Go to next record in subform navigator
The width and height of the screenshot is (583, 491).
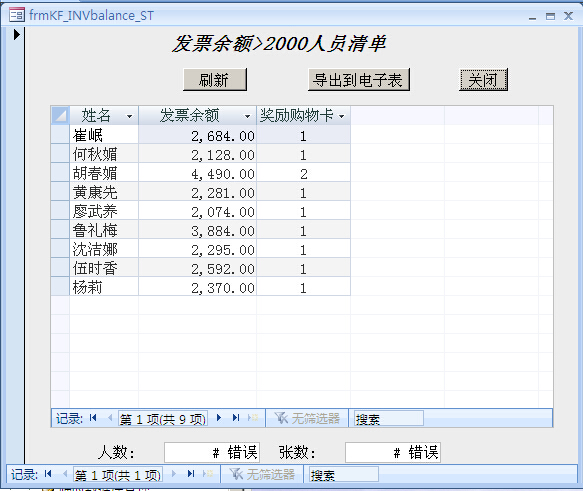coord(219,418)
